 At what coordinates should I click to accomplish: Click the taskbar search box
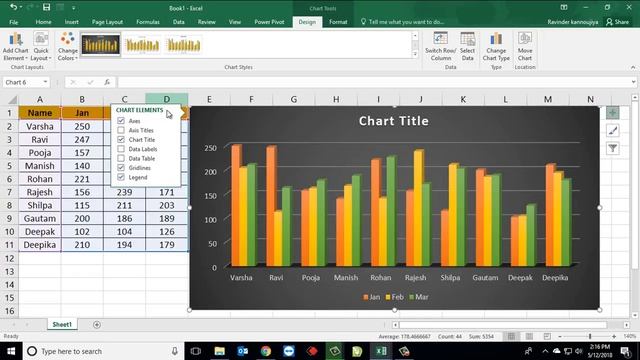pos(102,351)
